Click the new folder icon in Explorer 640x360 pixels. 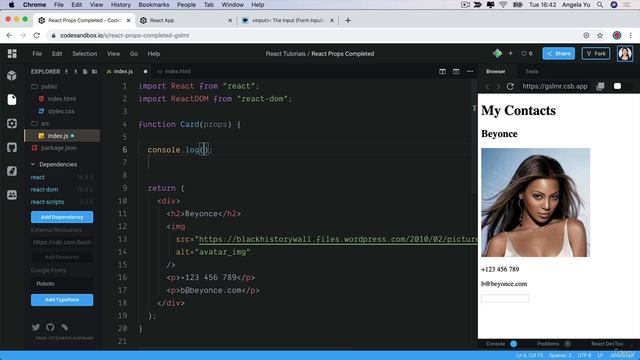pyautogui.click(x=94, y=71)
